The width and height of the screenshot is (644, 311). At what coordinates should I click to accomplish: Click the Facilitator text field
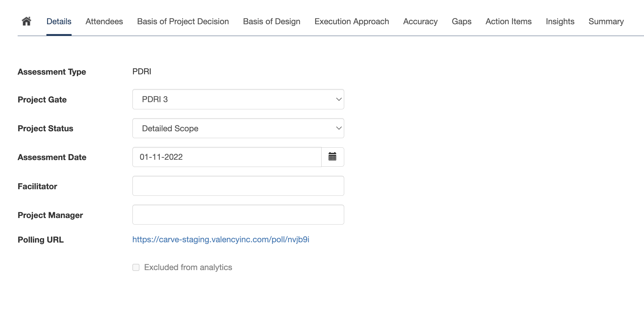click(x=238, y=186)
